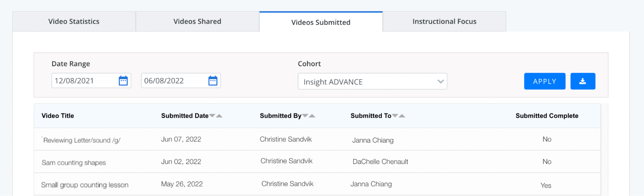The width and height of the screenshot is (644, 196).
Task: Click 'No' in the Reviewing Letter/sound row
Action: 547,139
